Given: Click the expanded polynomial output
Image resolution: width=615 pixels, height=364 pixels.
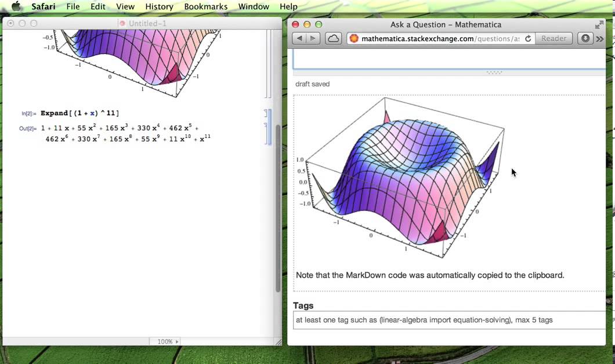Looking at the screenshot, I should pos(125,133).
